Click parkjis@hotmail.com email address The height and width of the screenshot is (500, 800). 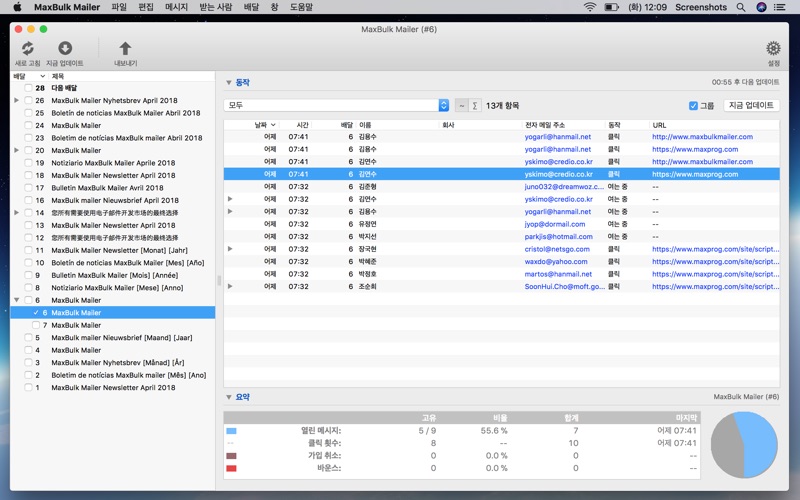click(x=559, y=237)
